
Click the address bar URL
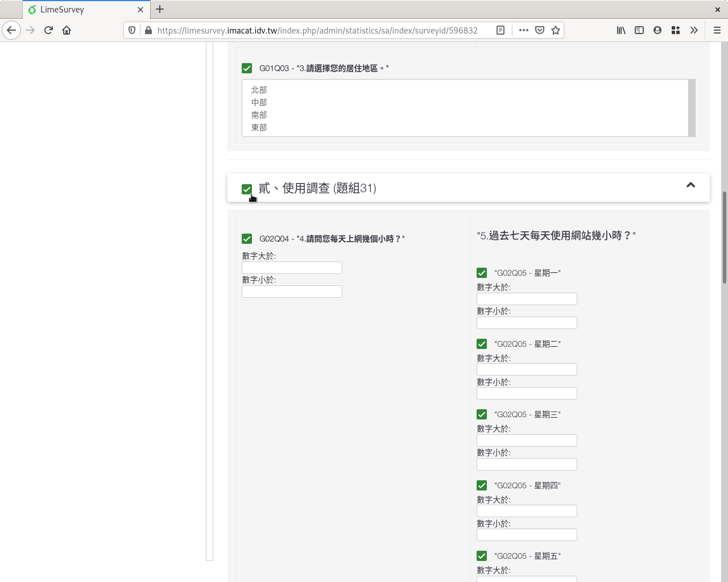(x=317, y=30)
